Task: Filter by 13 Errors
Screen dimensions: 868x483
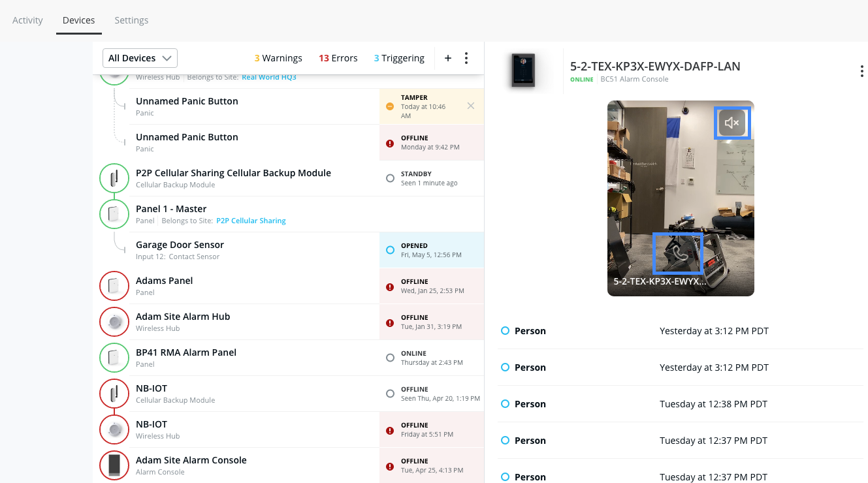Action: tap(338, 58)
